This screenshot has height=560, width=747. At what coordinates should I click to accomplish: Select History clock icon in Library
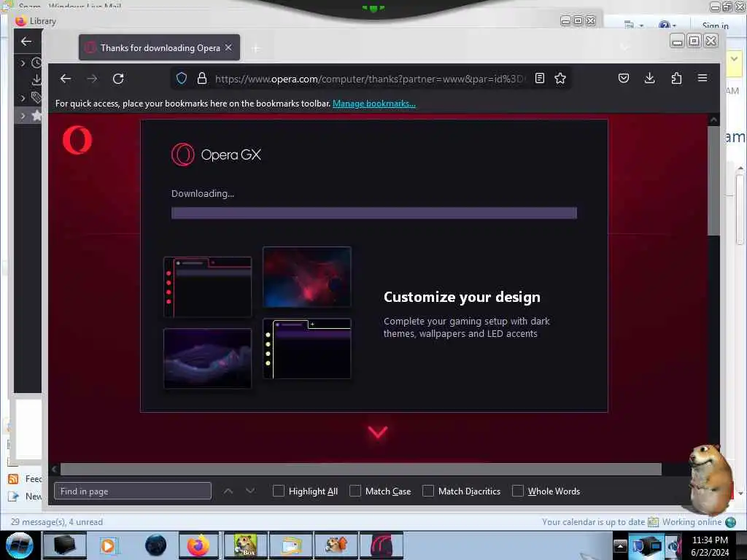36,63
